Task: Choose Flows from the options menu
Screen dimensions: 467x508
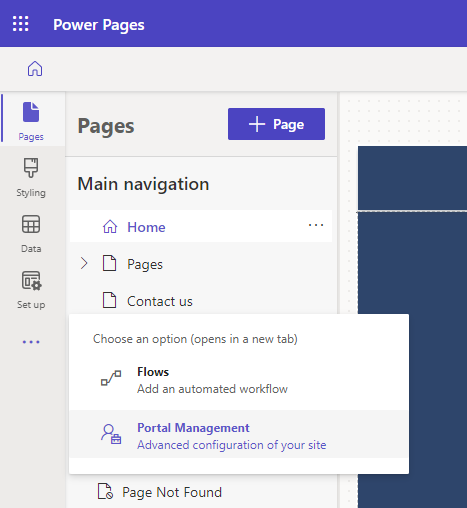Action: tap(239, 380)
